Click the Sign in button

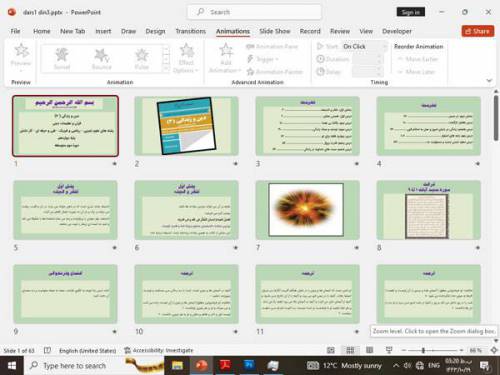coord(411,12)
